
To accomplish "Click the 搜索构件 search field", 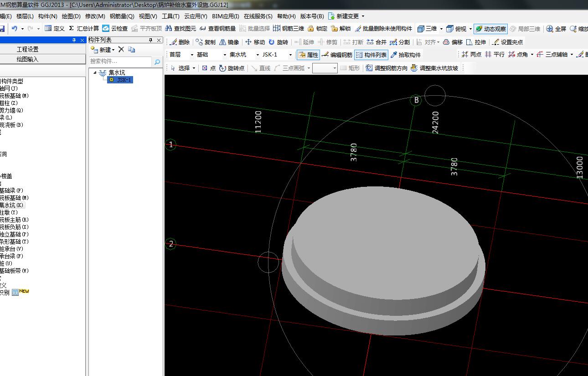I will [x=120, y=62].
